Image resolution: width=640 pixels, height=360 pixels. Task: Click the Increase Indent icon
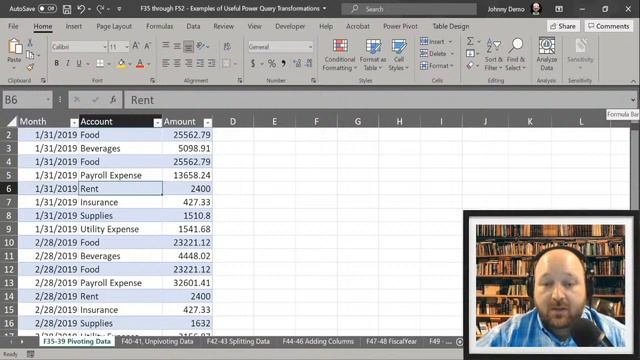coord(211,63)
